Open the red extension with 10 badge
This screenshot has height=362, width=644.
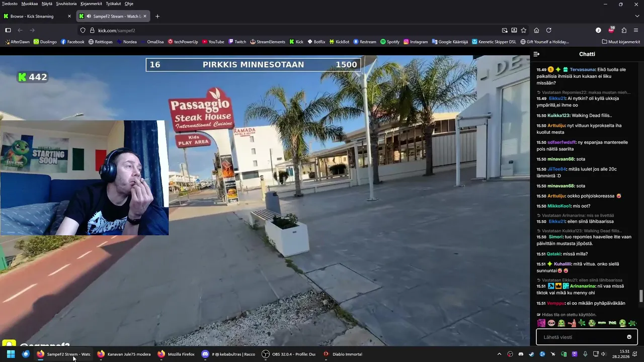[611, 30]
